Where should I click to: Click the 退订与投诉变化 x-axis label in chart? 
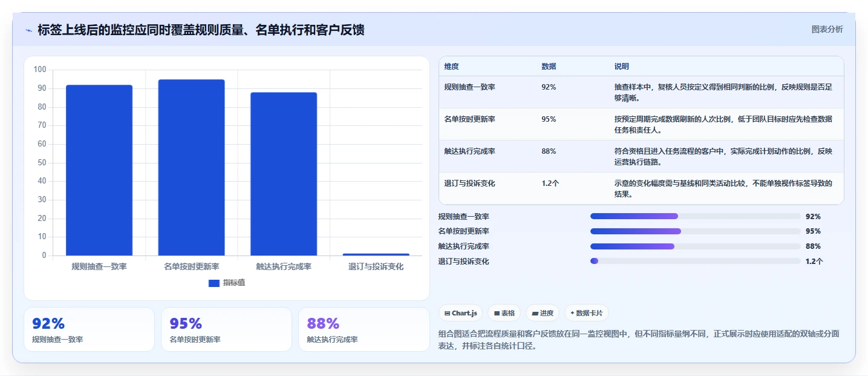[x=376, y=266]
